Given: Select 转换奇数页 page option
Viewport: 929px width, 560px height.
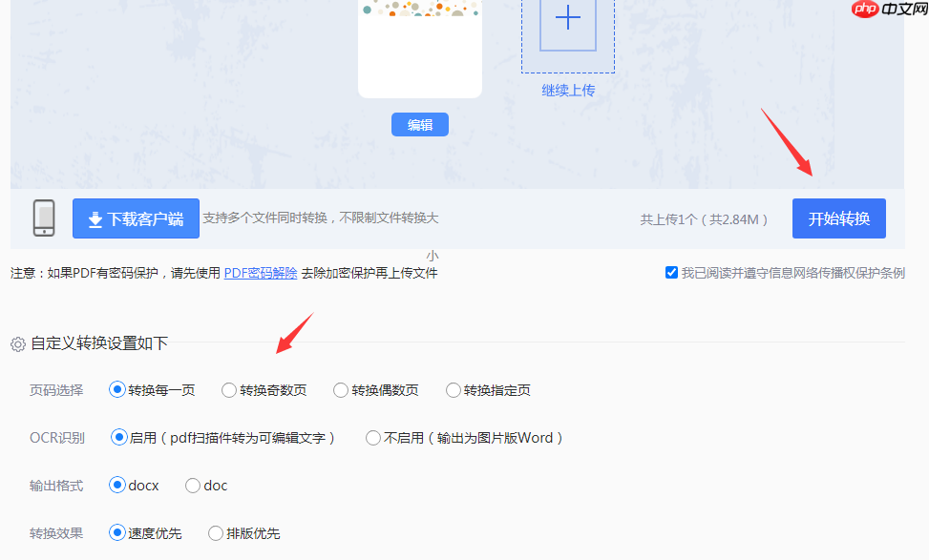Looking at the screenshot, I should (x=229, y=390).
